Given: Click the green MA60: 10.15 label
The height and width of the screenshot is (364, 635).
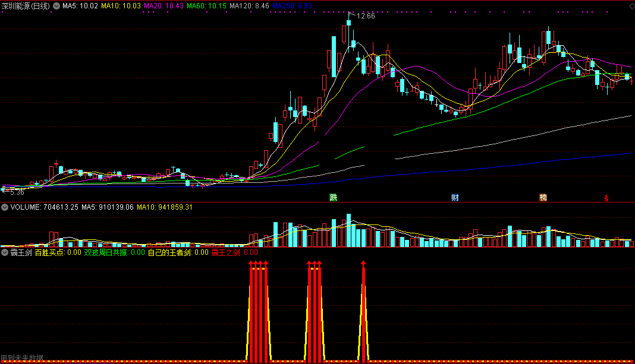Looking at the screenshot, I should click(x=206, y=6).
